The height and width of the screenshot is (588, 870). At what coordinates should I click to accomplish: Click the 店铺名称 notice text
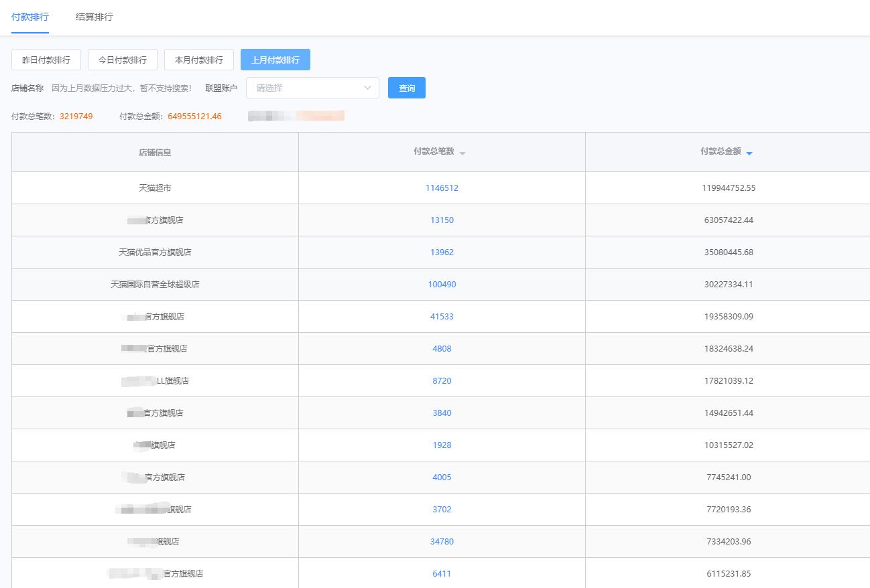coord(122,88)
